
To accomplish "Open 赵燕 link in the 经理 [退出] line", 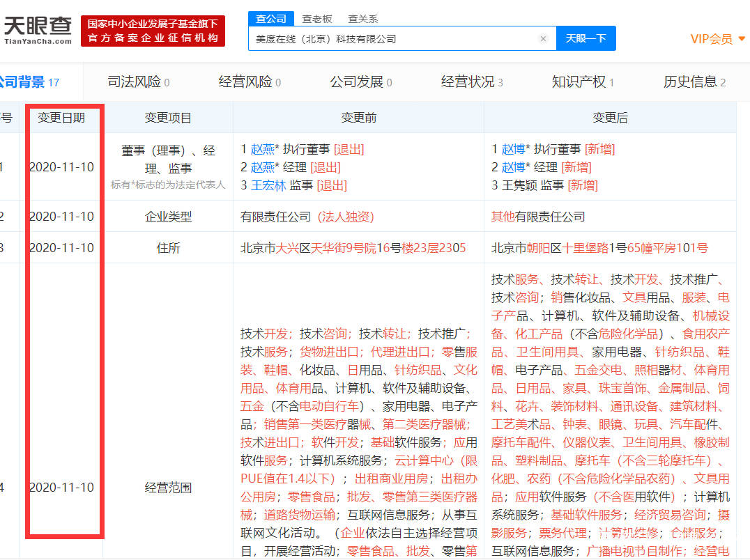I will click(x=263, y=168).
